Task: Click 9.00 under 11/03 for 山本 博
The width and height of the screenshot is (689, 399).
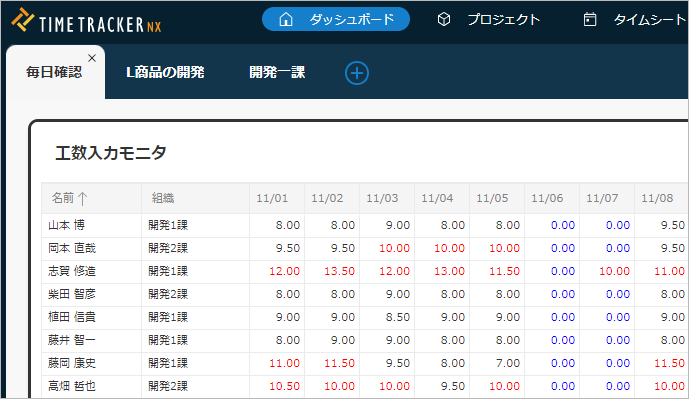Action: point(398,225)
